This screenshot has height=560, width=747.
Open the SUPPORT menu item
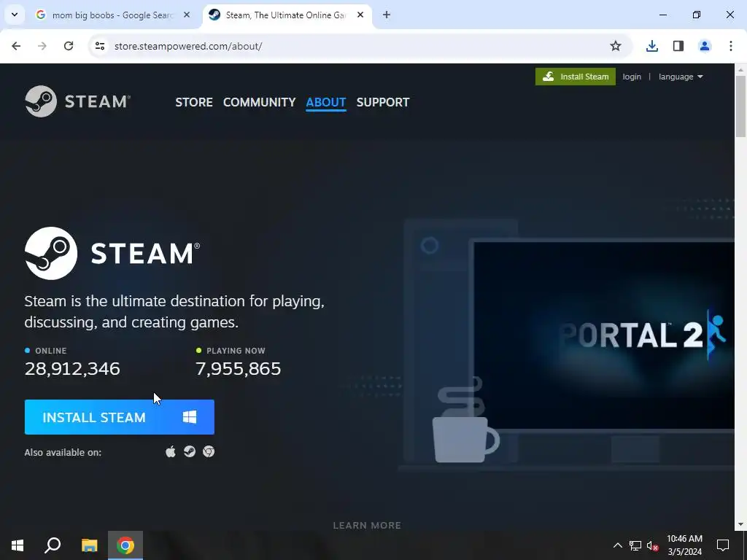(x=383, y=102)
